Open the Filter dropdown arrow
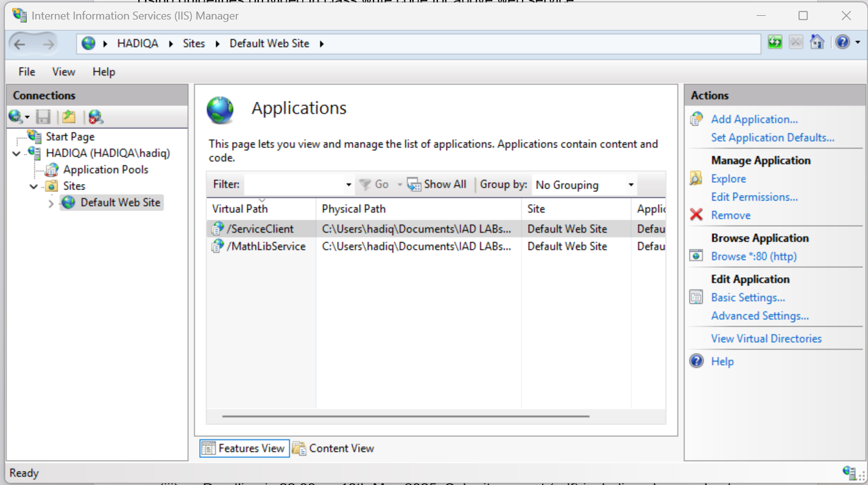Viewport: 868px width, 485px height. click(349, 185)
